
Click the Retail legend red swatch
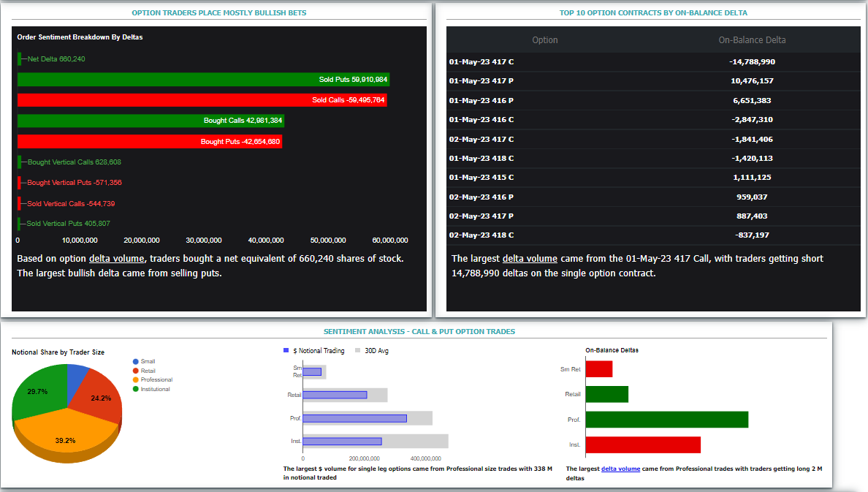[x=136, y=371]
